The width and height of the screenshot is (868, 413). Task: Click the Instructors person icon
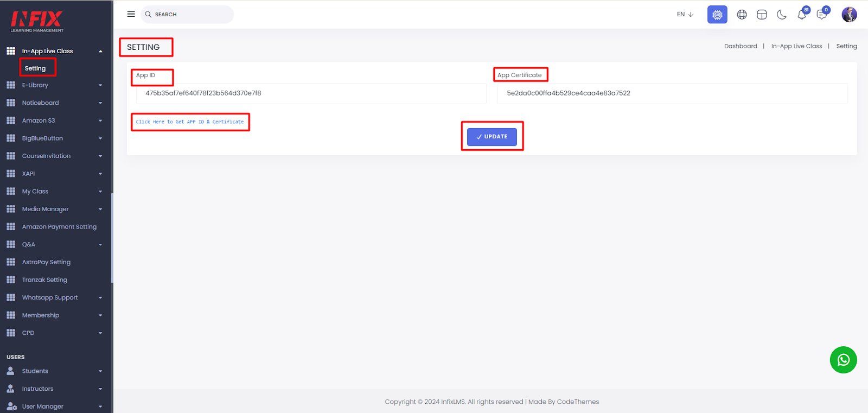[10, 389]
